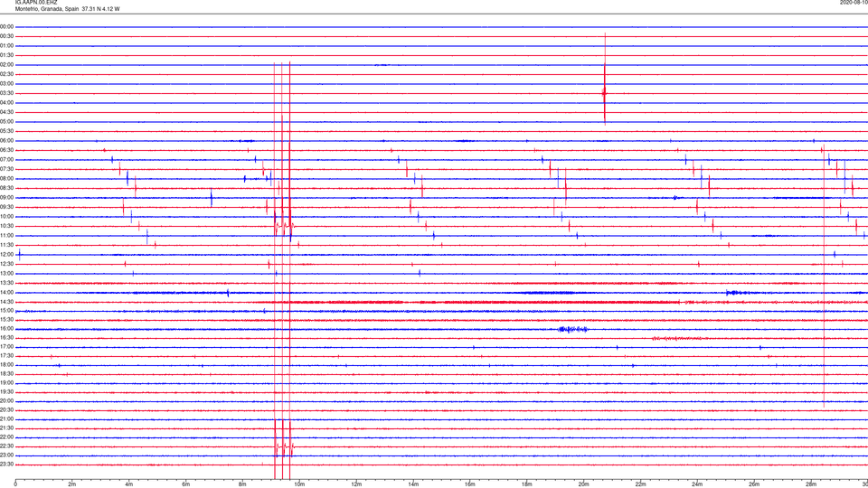This screenshot has height=488, width=868.
Task: Select the 08:30 trace time label
Action: (6, 188)
